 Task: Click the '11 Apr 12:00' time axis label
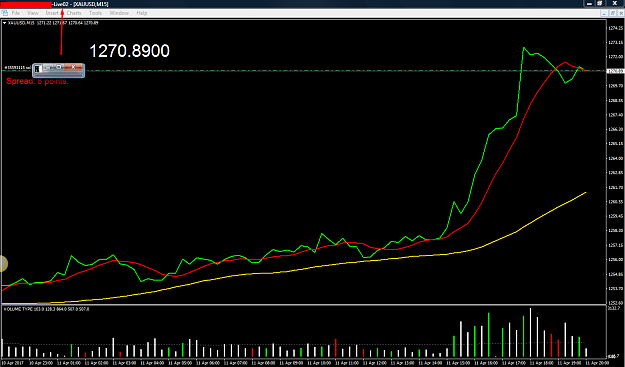coord(375,363)
